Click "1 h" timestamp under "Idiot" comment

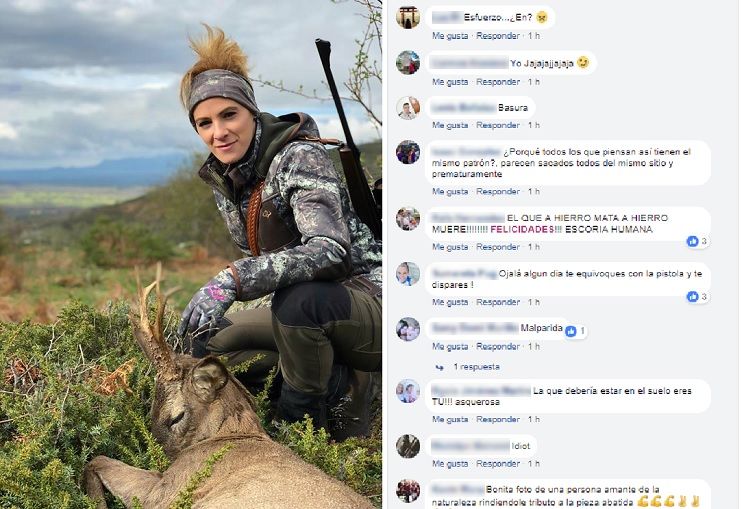[x=534, y=464]
